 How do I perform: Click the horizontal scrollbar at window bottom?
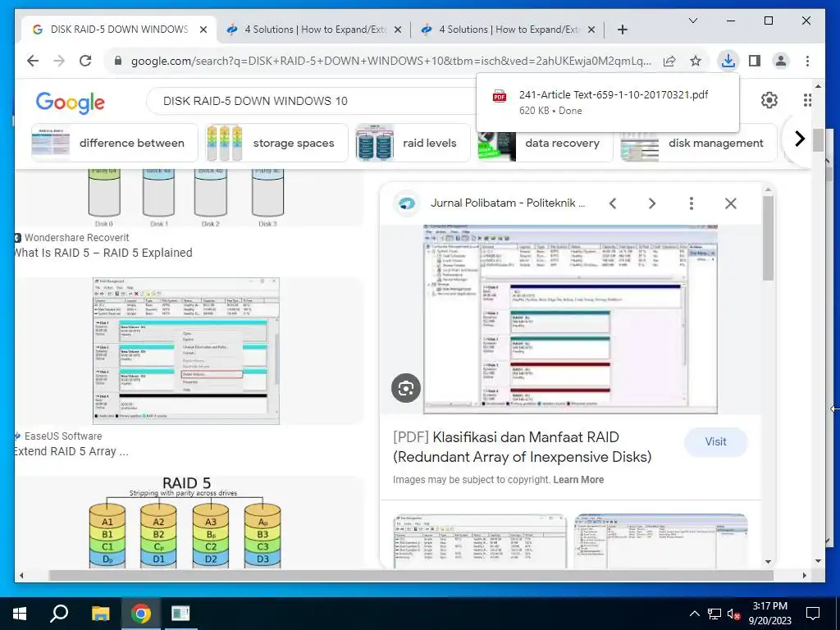pos(412,575)
